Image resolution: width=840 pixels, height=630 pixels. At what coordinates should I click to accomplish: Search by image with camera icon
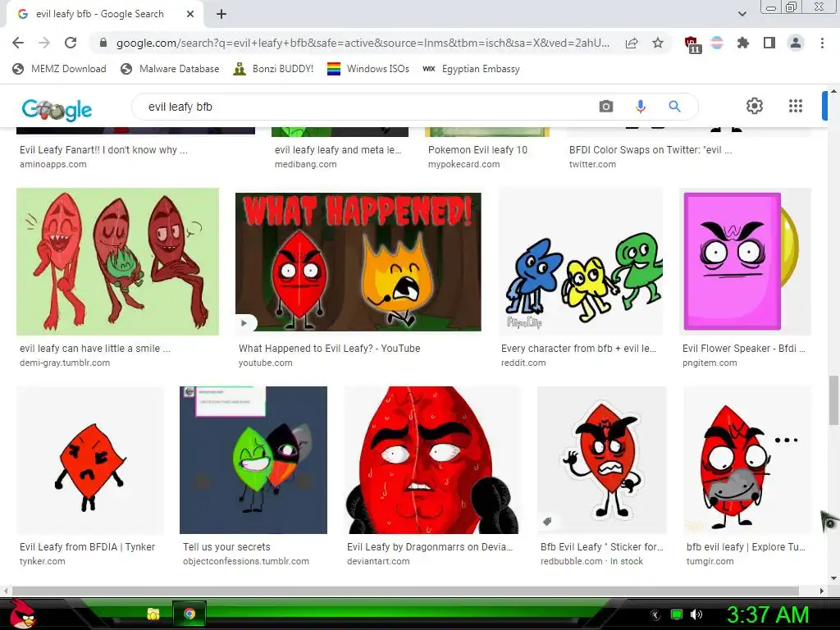click(x=605, y=107)
